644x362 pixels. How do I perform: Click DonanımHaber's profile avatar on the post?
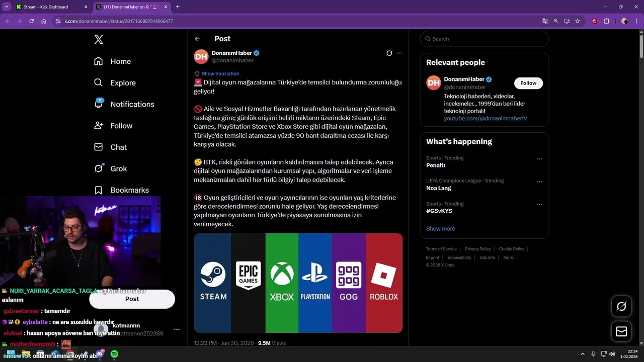(201, 56)
